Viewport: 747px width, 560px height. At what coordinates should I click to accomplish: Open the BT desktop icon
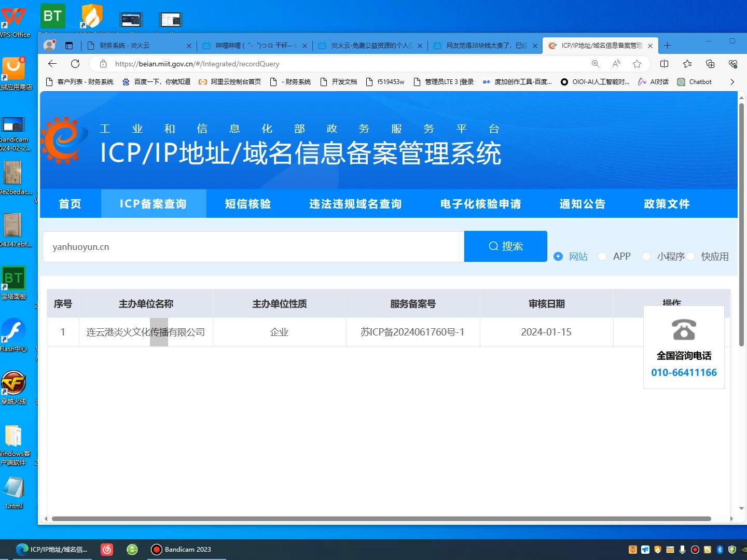pyautogui.click(x=53, y=17)
